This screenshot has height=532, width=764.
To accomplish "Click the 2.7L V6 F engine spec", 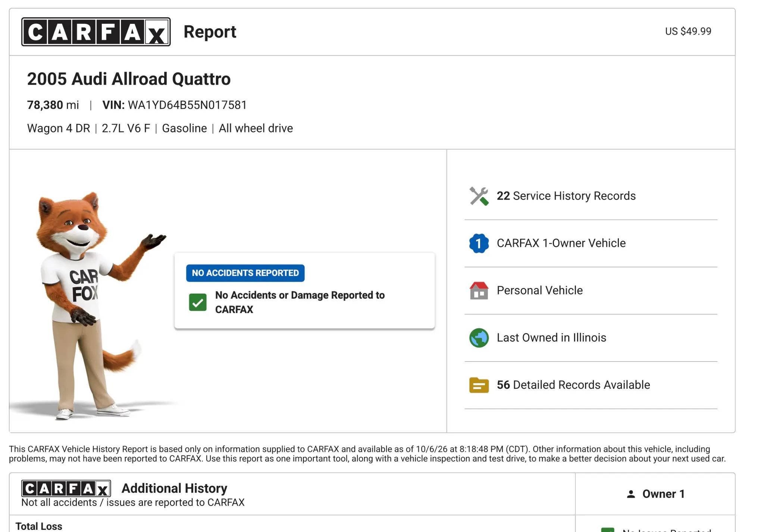I will 126,128.
